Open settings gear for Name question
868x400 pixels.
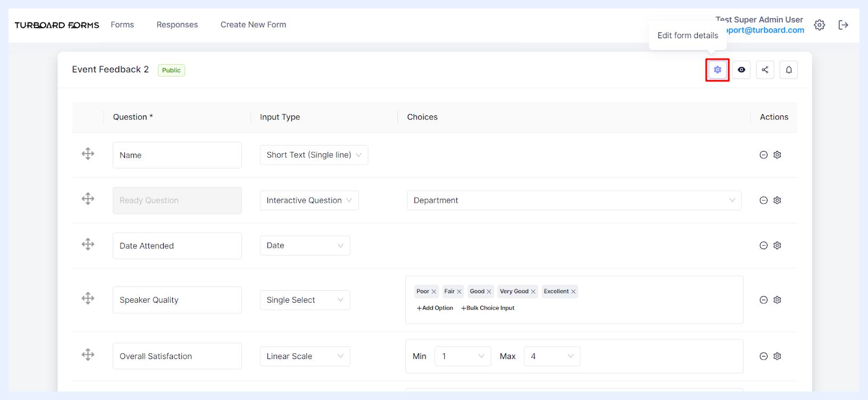click(777, 155)
